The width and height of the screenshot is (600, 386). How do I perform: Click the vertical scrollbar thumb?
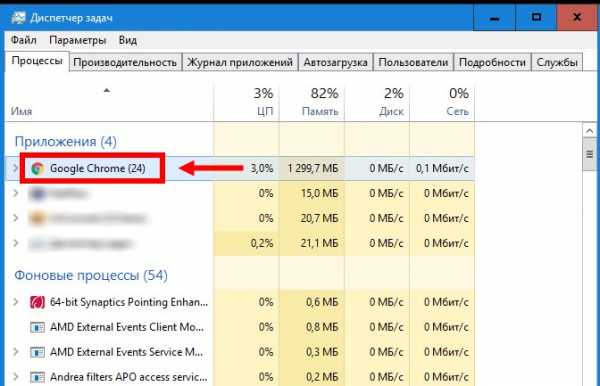[x=589, y=155]
